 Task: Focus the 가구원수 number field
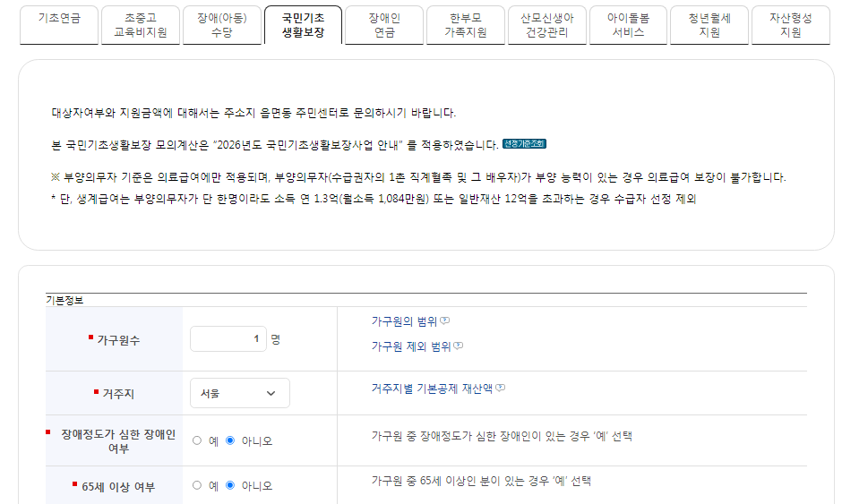(228, 338)
